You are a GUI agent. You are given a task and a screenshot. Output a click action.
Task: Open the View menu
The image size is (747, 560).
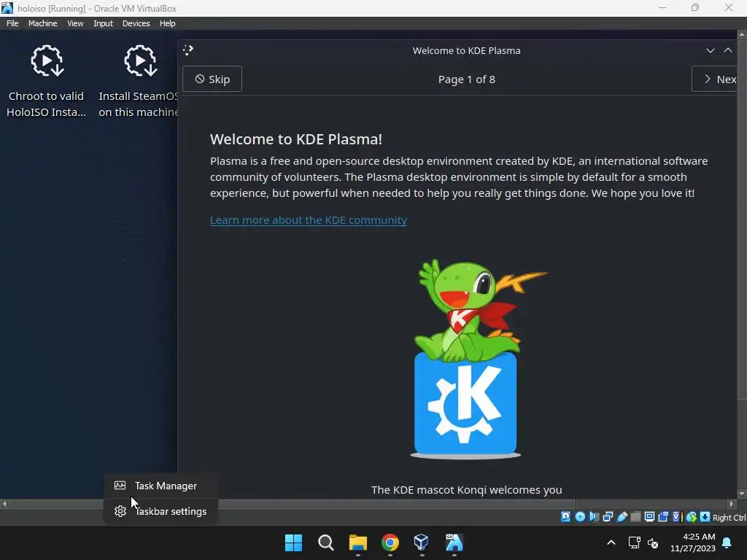click(x=75, y=23)
